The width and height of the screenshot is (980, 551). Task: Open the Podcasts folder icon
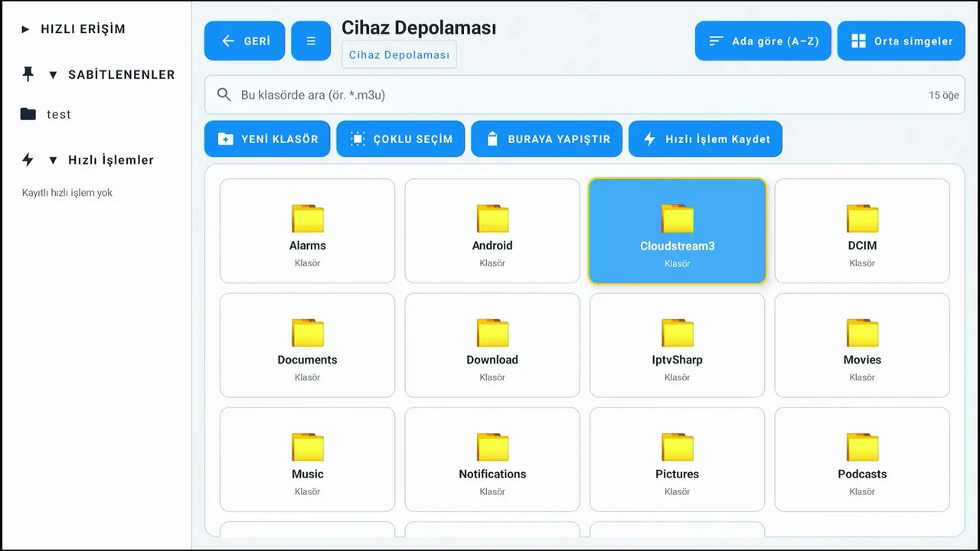coord(862,447)
